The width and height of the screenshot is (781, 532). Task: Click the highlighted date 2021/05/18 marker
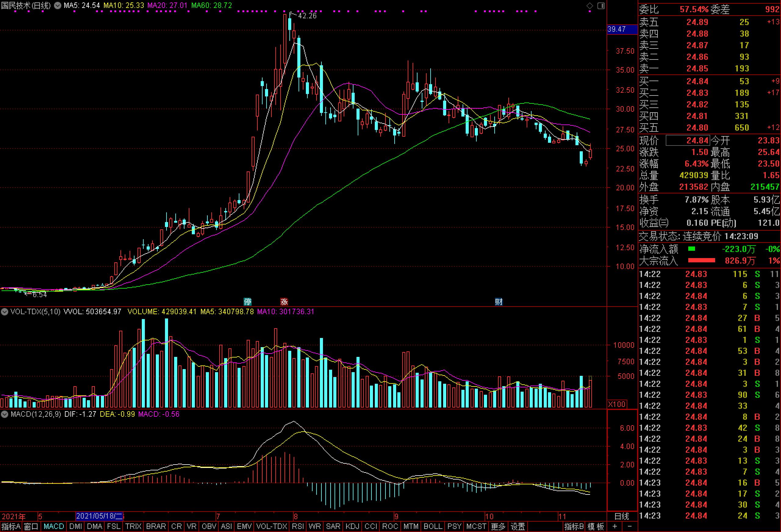click(x=99, y=516)
